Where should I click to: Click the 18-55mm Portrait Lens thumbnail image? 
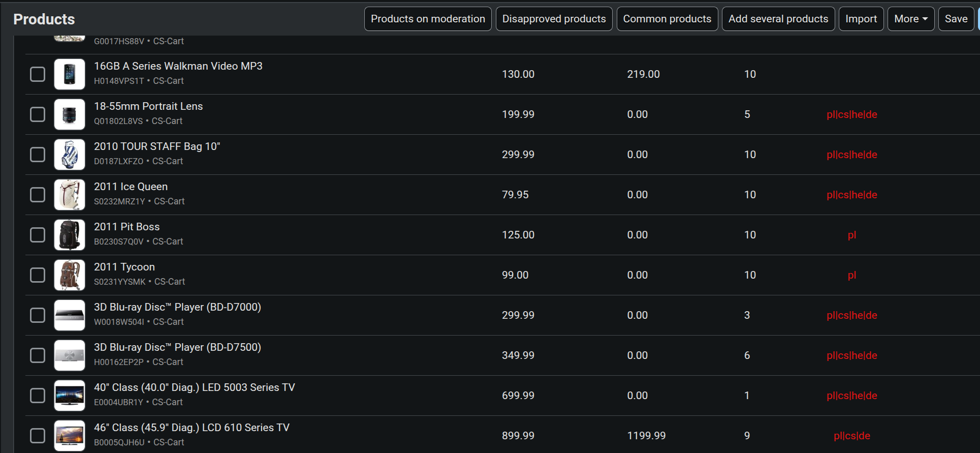point(70,114)
